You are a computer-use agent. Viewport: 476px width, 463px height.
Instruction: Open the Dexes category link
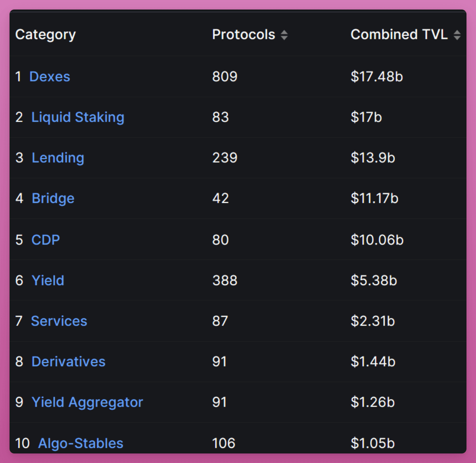tap(50, 77)
